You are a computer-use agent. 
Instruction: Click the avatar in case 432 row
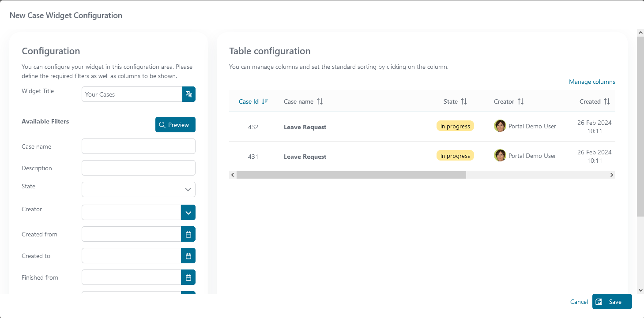[x=500, y=126]
